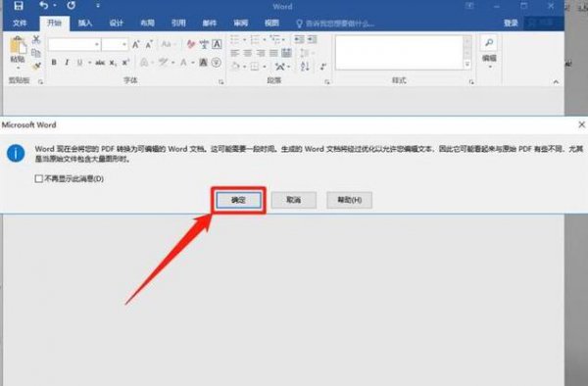This screenshot has height=386, width=588.
Task: Click the Enclose Characters icon
Action: [x=217, y=63]
